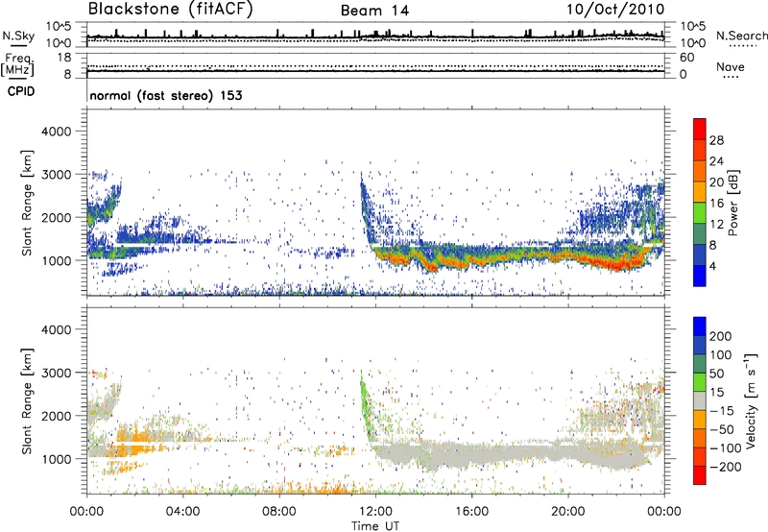Click the red segment topping the Power color bar
This screenshot has width=768, height=532.
point(700,129)
